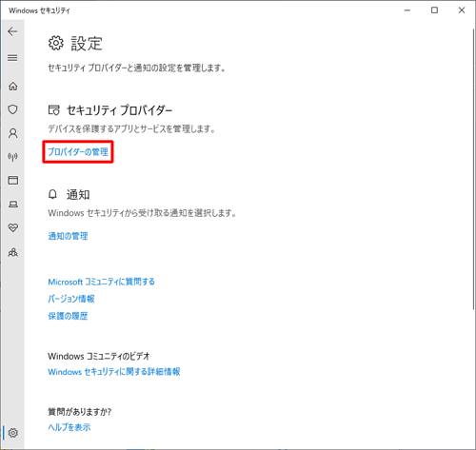This screenshot has width=476, height=450.
Task: Select the Settings gear in the sidebar
Action: coord(12,433)
